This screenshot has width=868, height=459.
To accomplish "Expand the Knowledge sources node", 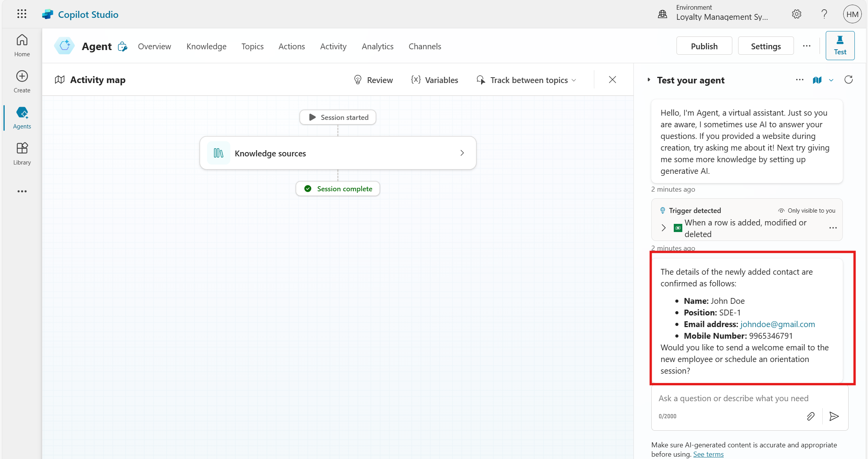I will click(462, 153).
